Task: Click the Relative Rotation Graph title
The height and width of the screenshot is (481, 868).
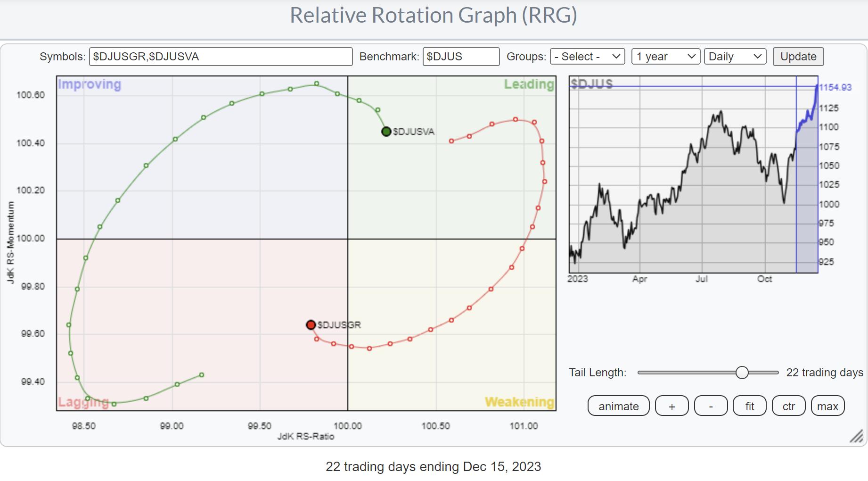Action: click(433, 15)
